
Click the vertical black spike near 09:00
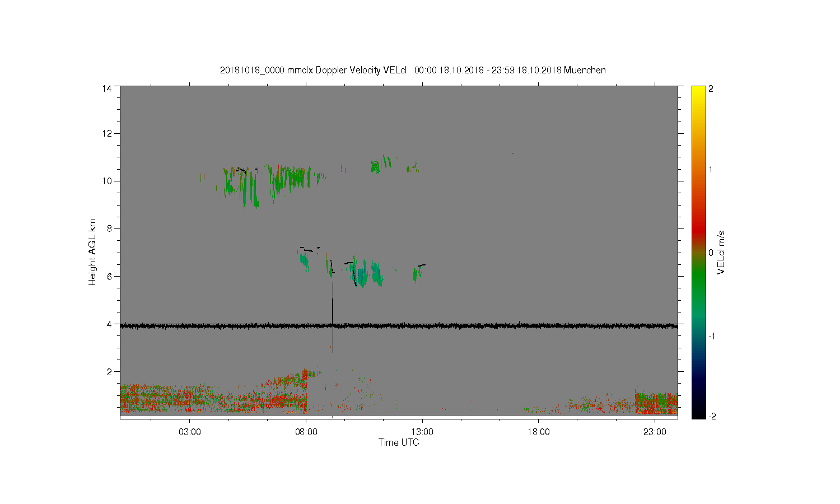click(333, 316)
